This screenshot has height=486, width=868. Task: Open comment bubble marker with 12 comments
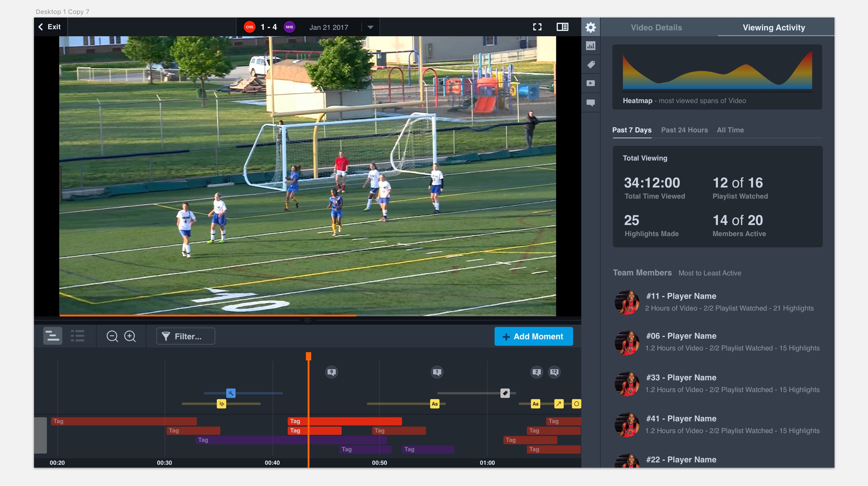(x=554, y=372)
